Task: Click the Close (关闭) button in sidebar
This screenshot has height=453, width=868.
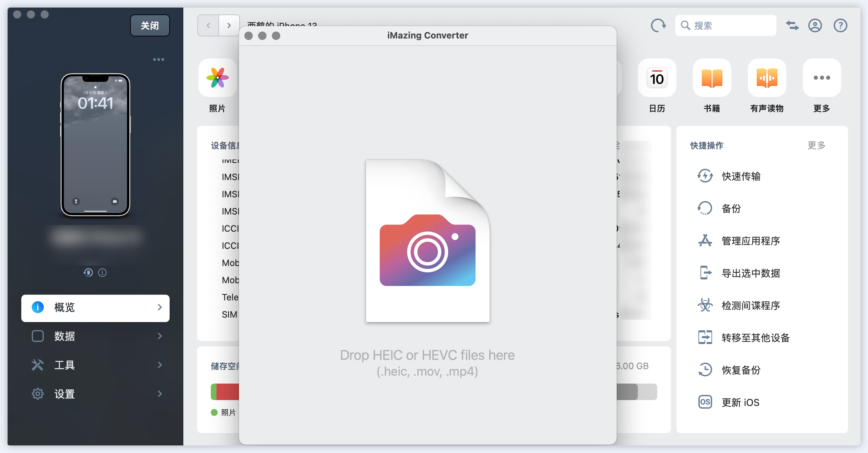Action: click(150, 25)
